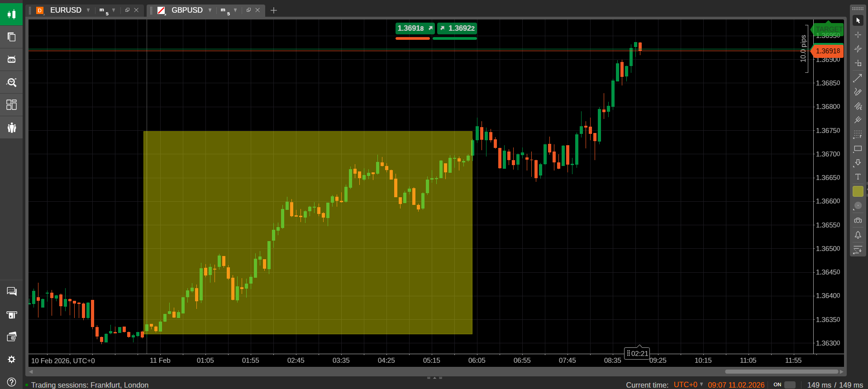
Task: Take a chart snapshot with camera icon
Action: click(858, 220)
